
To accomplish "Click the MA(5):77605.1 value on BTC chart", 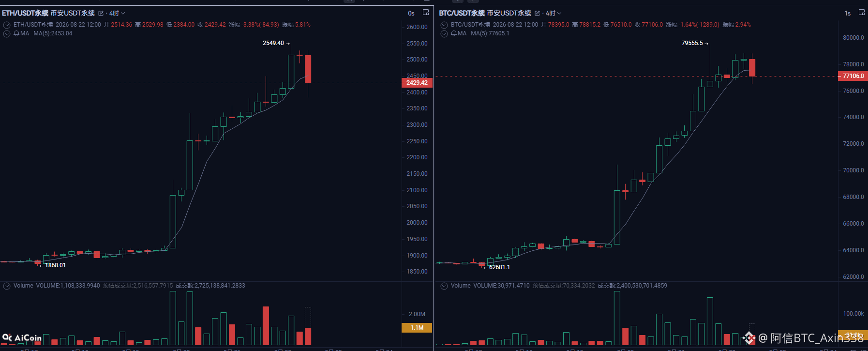I will click(490, 33).
